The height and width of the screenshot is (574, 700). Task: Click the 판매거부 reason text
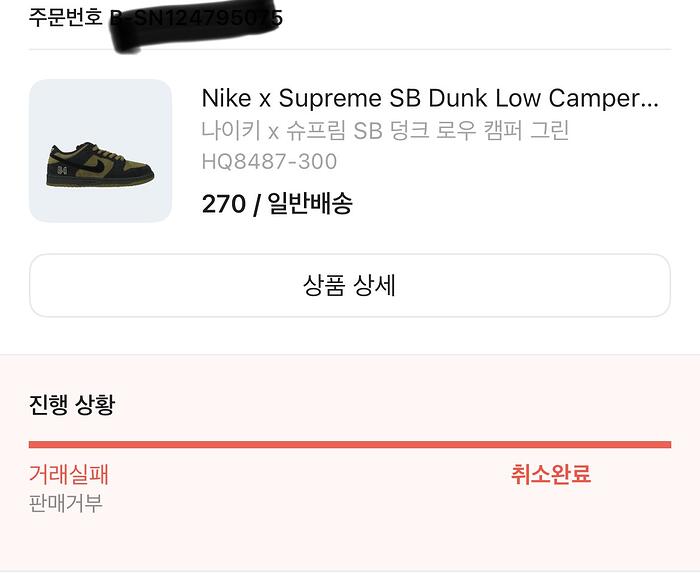(66, 502)
